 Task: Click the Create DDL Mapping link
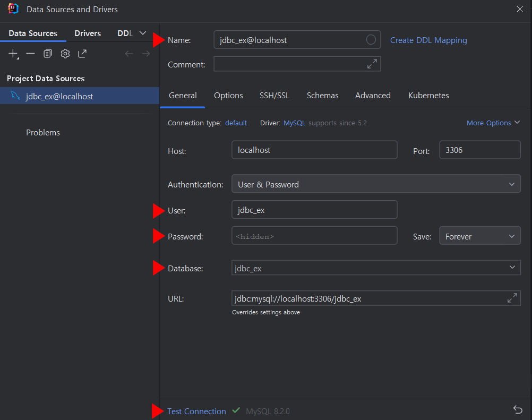pyautogui.click(x=428, y=40)
